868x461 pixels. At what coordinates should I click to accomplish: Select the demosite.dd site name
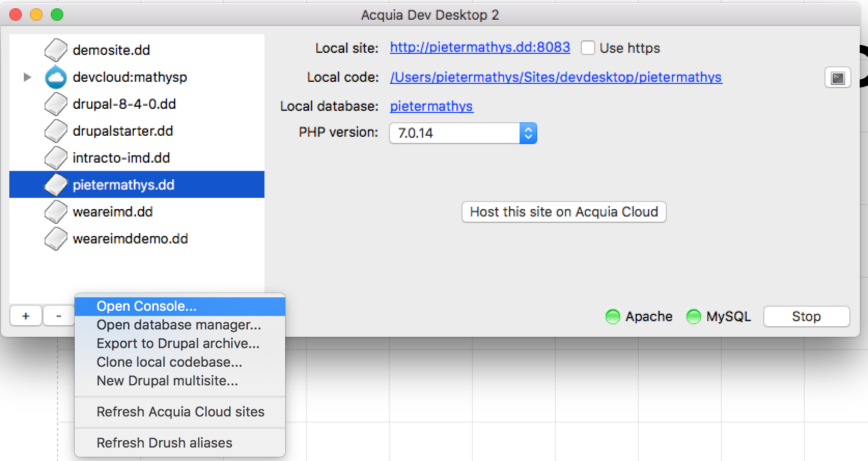tap(111, 50)
